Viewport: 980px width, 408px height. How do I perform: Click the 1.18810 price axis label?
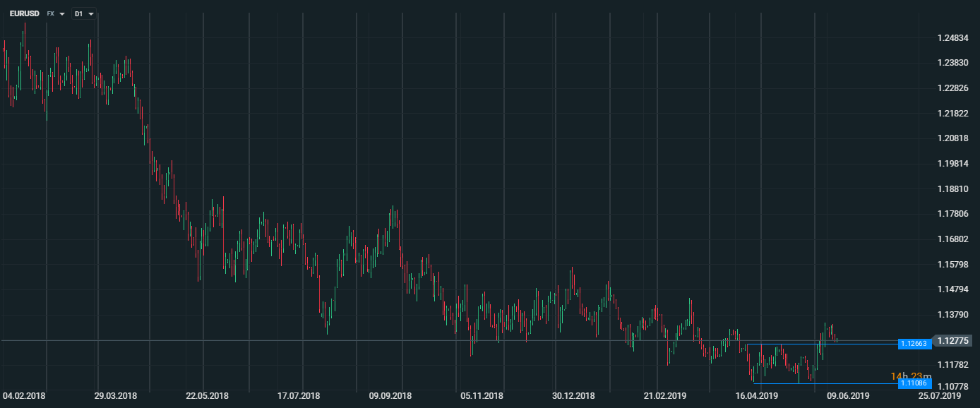[952, 189]
